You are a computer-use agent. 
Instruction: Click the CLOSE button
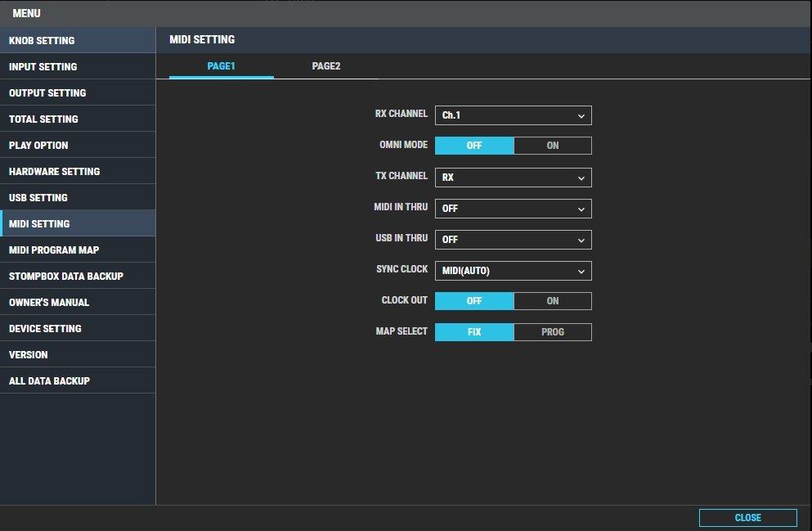pyautogui.click(x=747, y=518)
